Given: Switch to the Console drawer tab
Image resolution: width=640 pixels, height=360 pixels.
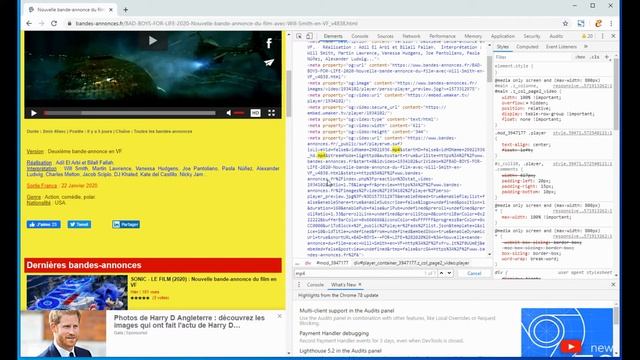Looking at the screenshot, I should coord(315,284).
